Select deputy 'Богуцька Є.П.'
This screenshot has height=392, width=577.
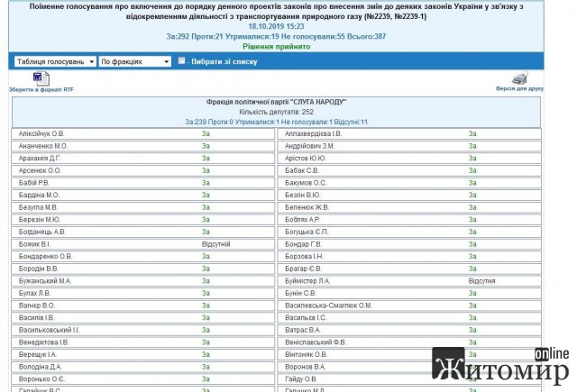pos(307,232)
